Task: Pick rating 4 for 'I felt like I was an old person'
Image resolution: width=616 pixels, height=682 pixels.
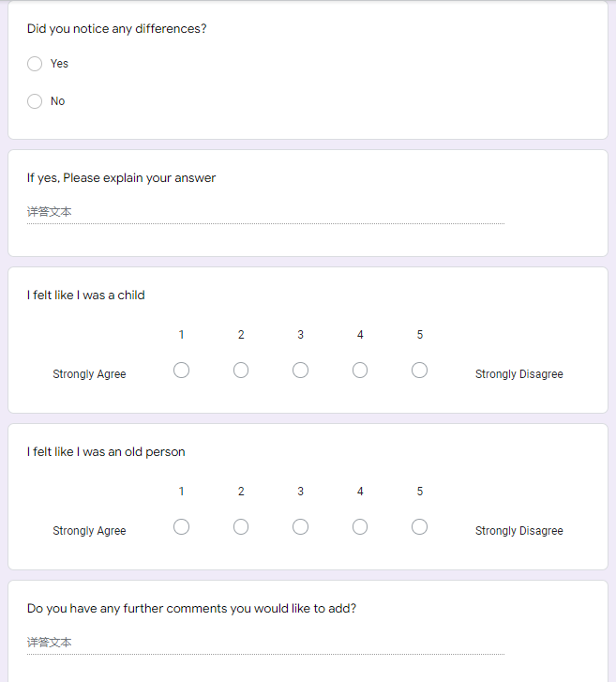Action: 360,527
